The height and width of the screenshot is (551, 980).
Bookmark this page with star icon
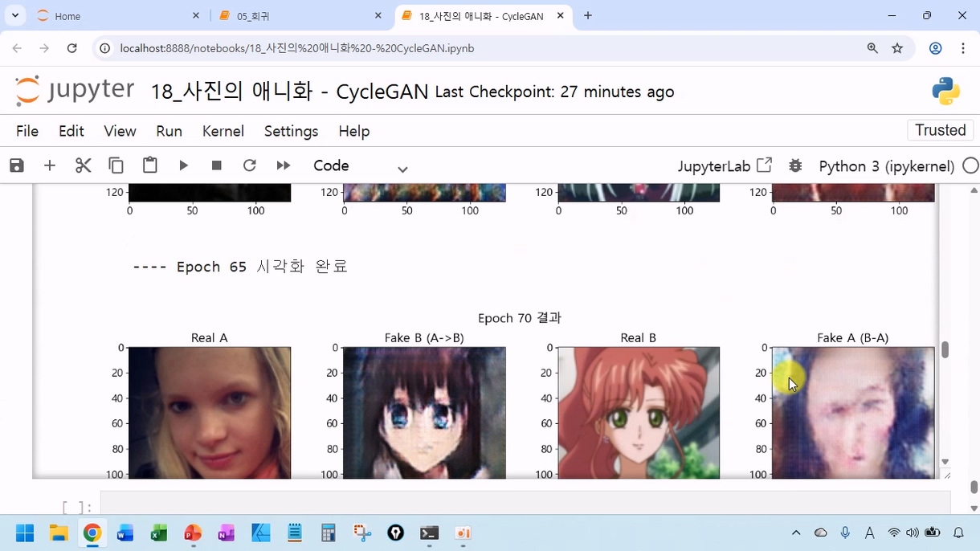point(897,48)
